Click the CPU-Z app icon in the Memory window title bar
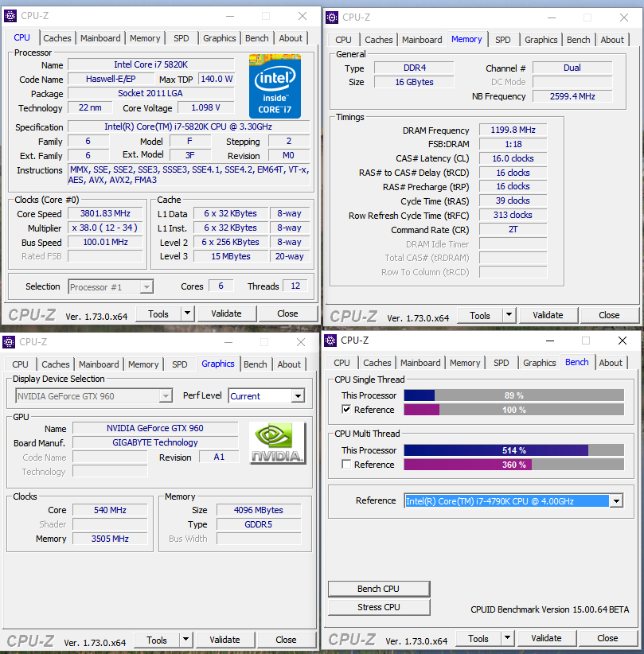This screenshot has width=644, height=654. pos(332,18)
